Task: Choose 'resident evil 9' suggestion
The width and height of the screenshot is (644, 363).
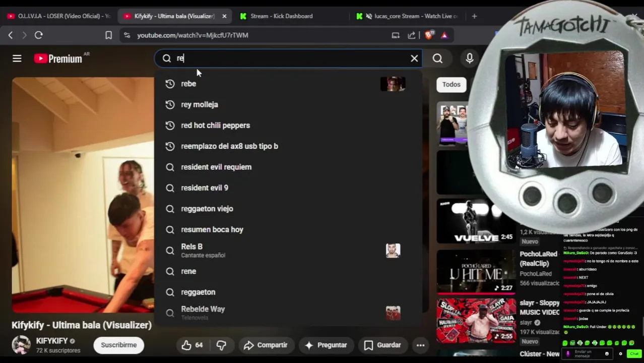Action: (288, 188)
